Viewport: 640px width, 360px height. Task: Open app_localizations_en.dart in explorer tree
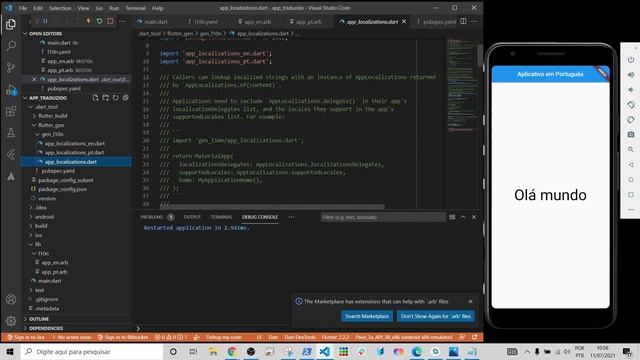(75, 144)
